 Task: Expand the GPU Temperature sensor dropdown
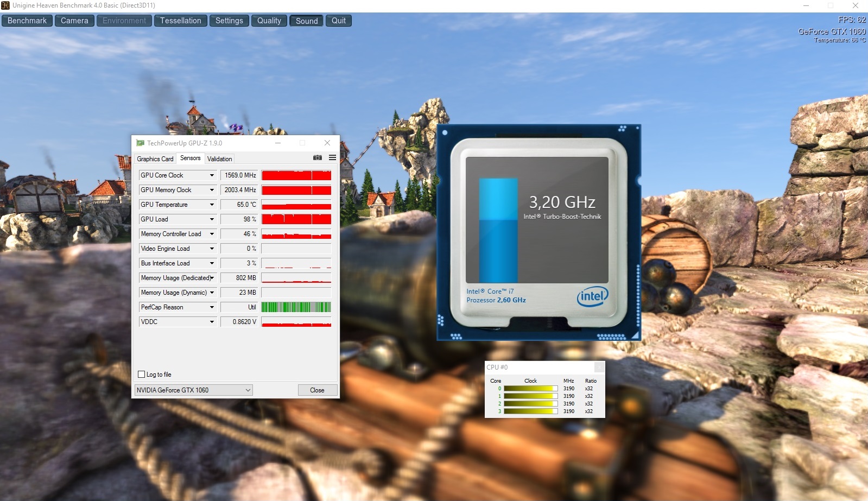click(x=212, y=205)
